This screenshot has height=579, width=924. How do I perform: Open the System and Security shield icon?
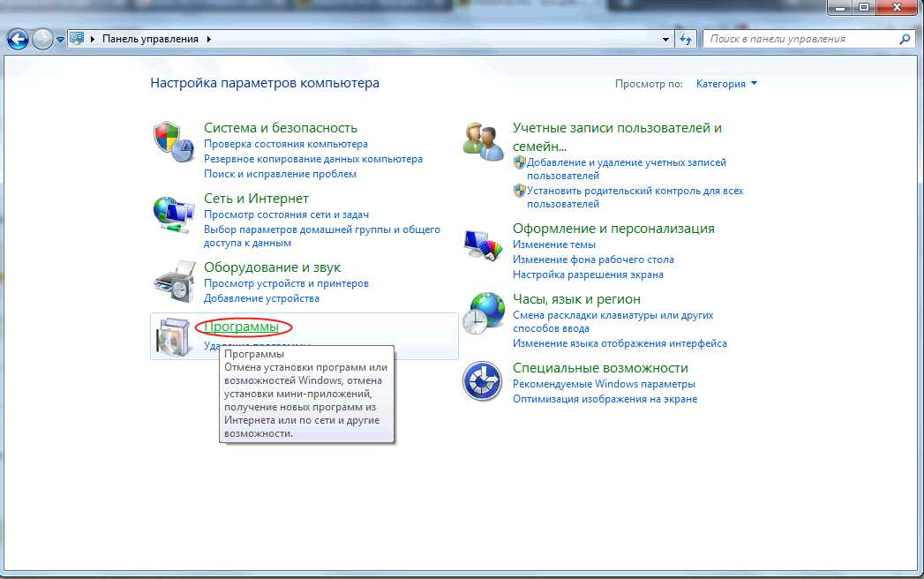pos(174,141)
